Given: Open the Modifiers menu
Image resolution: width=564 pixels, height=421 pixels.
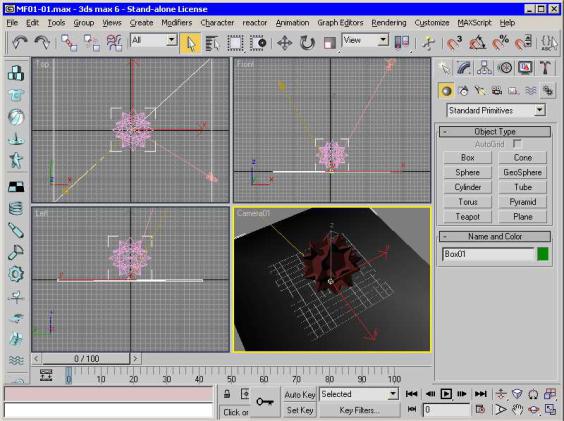Looking at the screenshot, I should [x=176, y=23].
